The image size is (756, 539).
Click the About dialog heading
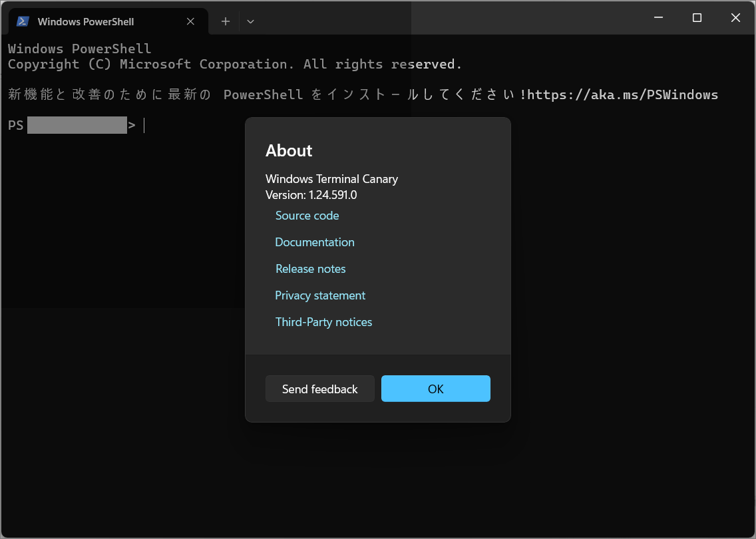click(x=289, y=150)
